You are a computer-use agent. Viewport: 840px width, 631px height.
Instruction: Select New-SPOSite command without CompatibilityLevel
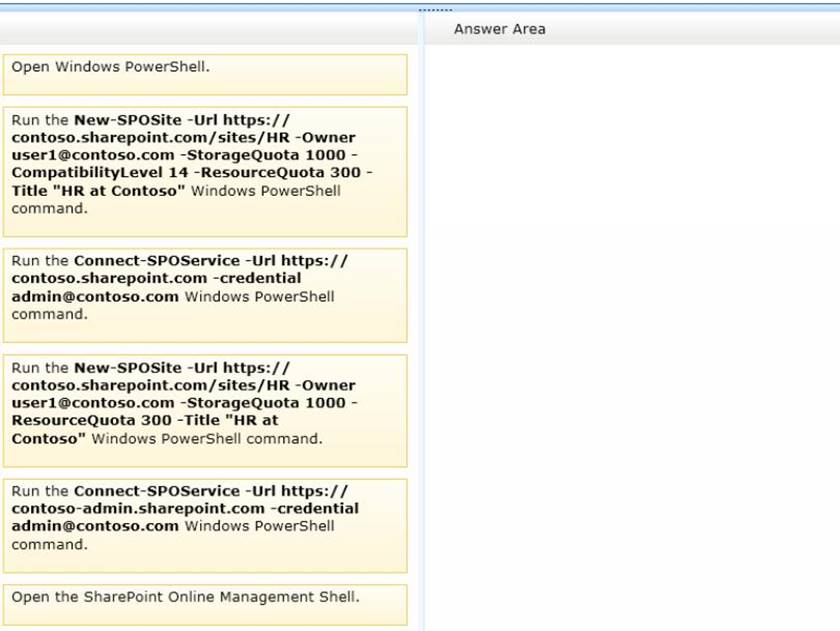pos(205,410)
